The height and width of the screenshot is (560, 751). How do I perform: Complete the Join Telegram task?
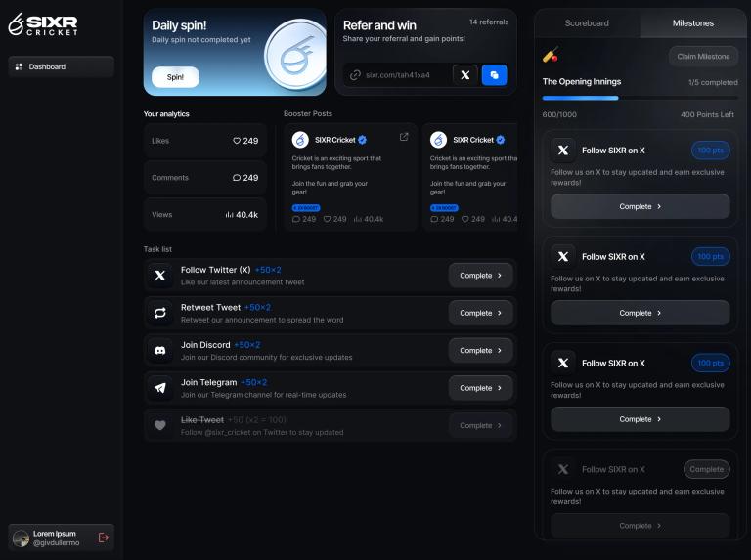click(x=480, y=388)
